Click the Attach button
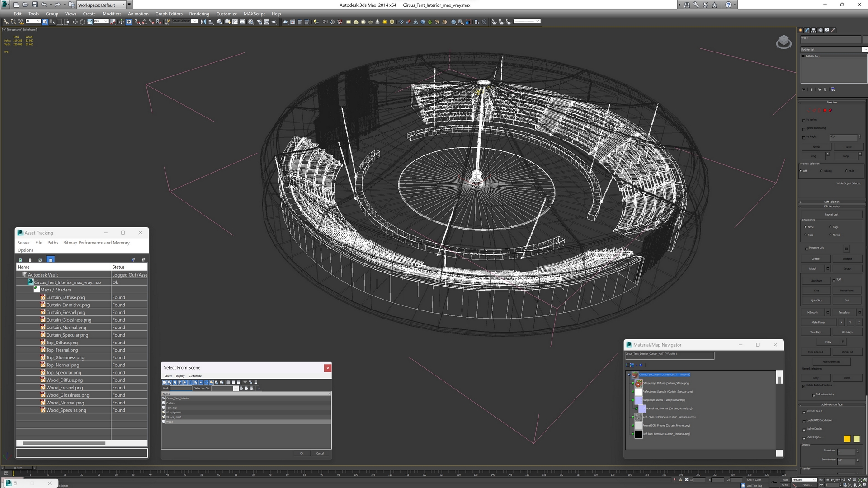868x488 pixels. pos(812,269)
